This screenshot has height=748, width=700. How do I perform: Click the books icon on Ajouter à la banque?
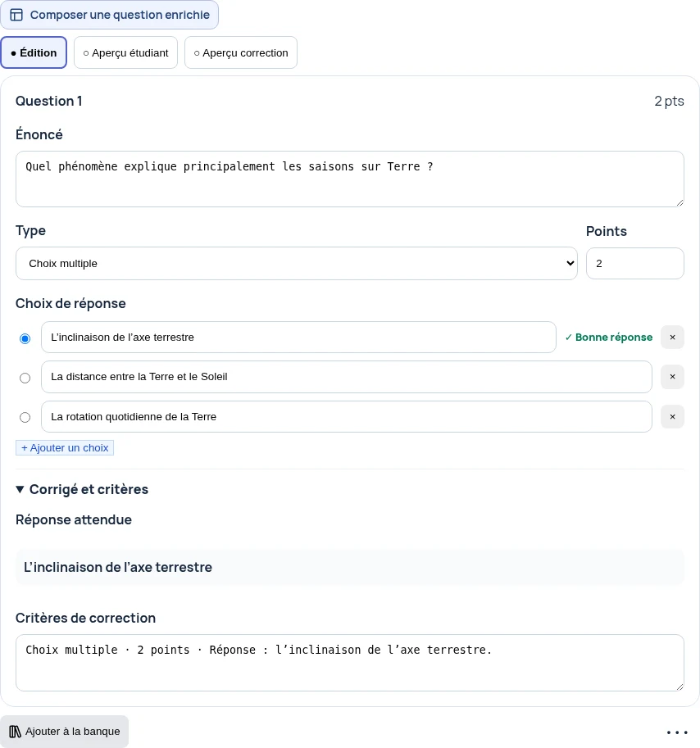[15, 732]
